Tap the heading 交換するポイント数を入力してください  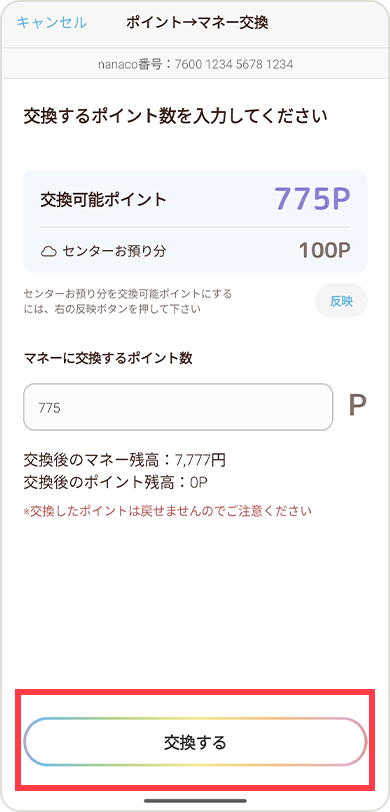(175, 115)
